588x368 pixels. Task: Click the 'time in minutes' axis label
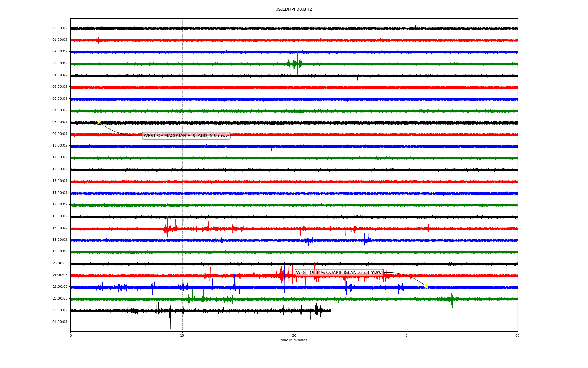click(x=294, y=340)
